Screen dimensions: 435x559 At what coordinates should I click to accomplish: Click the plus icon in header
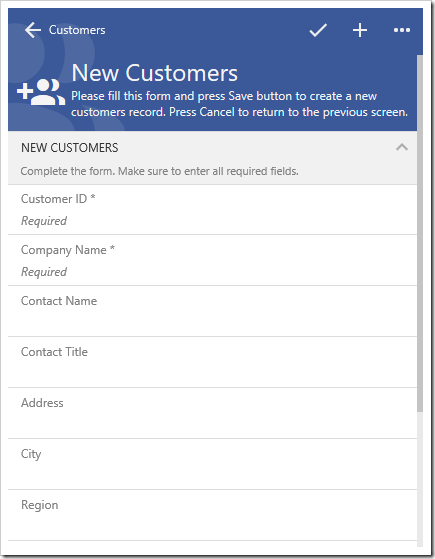tap(360, 30)
